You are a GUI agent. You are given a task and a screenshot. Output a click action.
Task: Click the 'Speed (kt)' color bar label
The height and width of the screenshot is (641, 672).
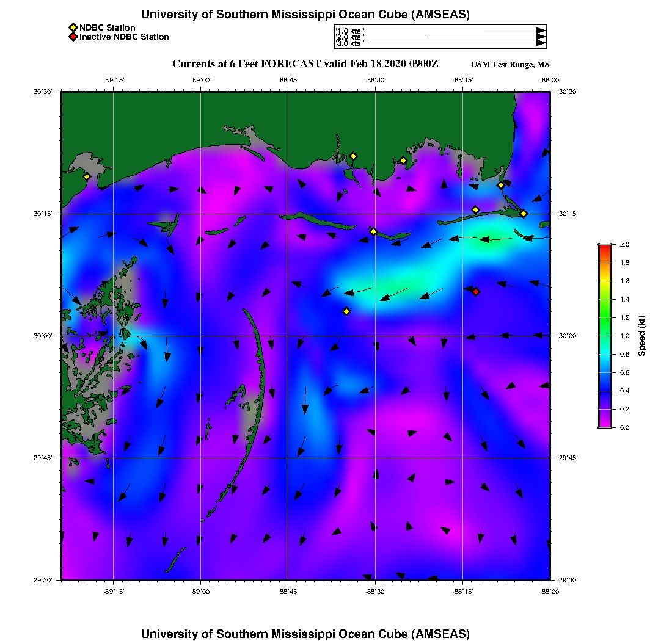pos(641,336)
